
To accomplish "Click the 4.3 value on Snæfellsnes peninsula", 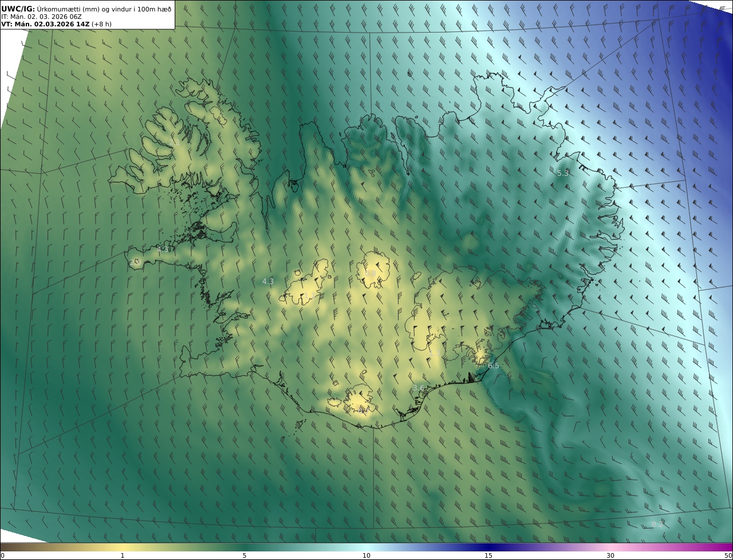I will pos(163,250).
